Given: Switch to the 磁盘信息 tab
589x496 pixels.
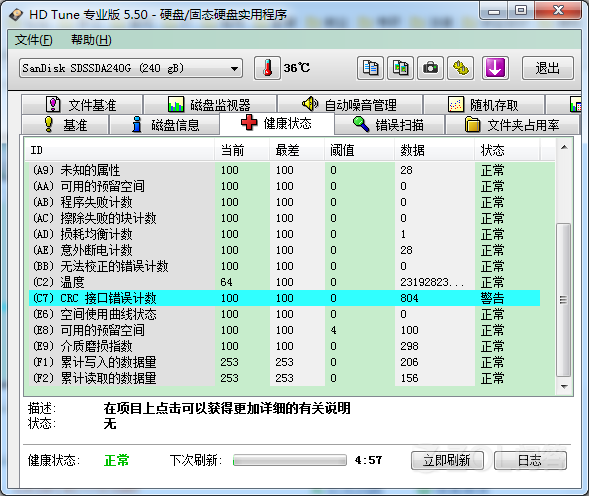Looking at the screenshot, I should pyautogui.click(x=165, y=124).
